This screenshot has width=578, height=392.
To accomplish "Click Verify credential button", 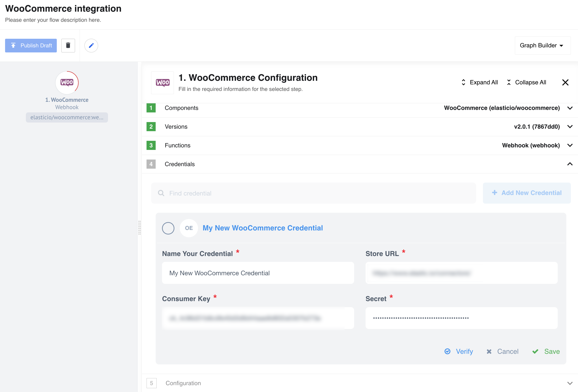I will pos(459,351).
